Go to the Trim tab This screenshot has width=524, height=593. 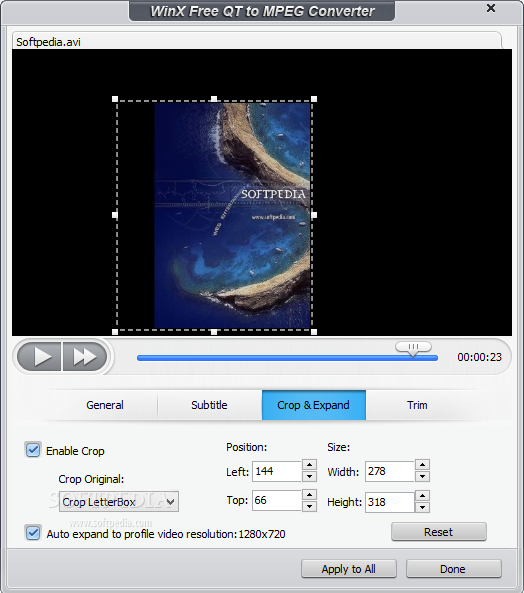(x=417, y=405)
